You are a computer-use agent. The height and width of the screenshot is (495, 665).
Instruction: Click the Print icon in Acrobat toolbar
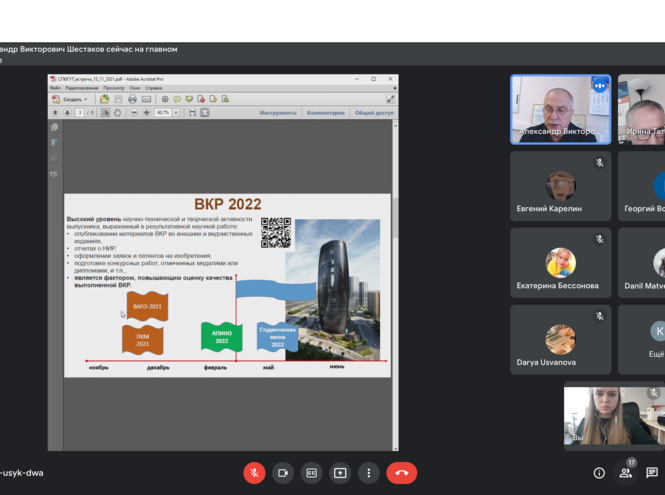pos(132,99)
